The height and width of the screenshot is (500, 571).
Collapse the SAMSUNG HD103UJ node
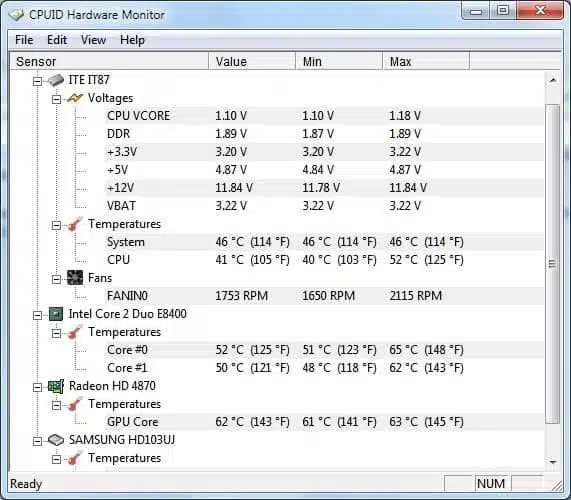(x=37, y=442)
